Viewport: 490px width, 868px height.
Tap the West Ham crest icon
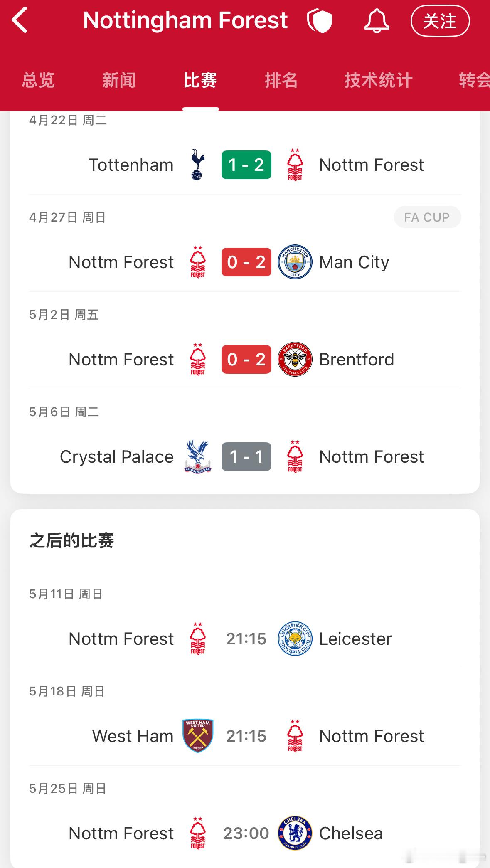pos(198,736)
